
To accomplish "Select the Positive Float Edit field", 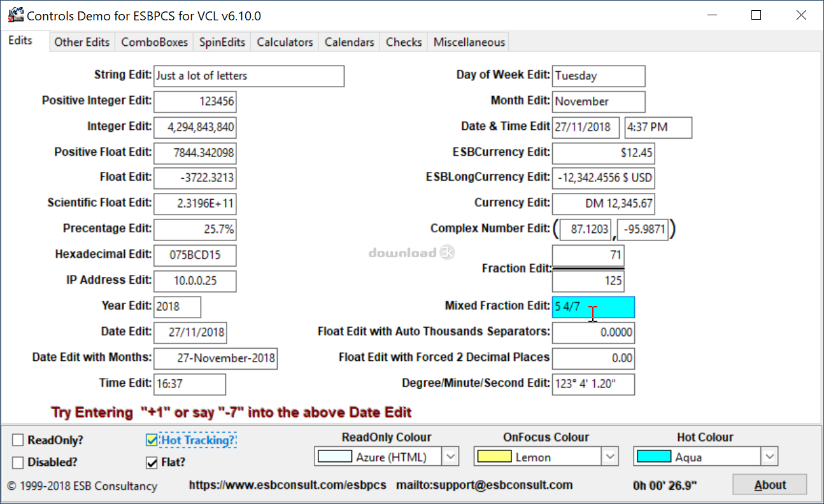I will pos(195,153).
